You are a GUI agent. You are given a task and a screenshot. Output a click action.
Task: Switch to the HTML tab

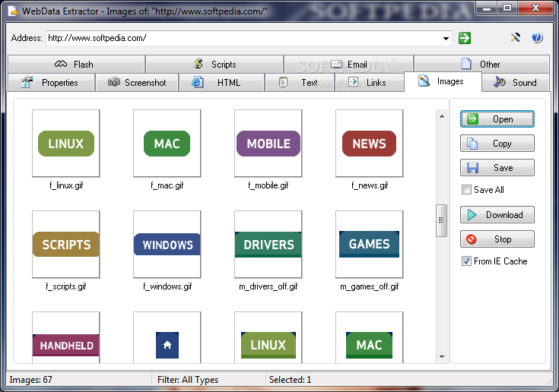click(x=222, y=83)
